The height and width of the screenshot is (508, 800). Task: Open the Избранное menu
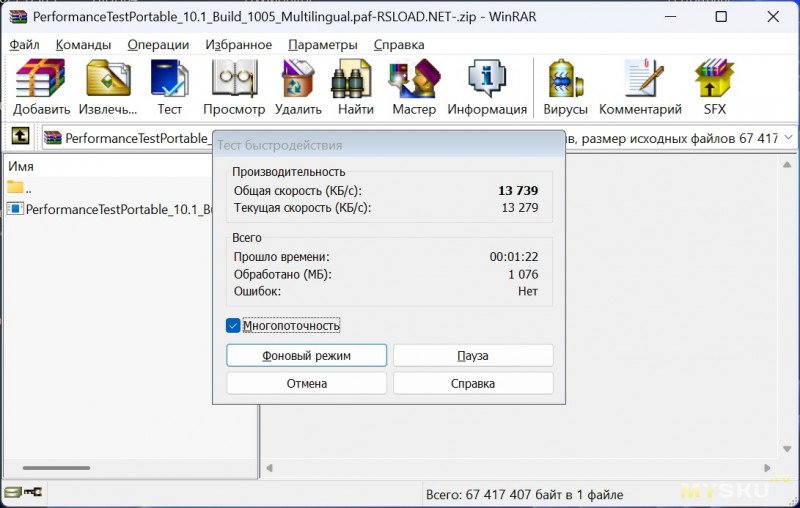tap(239, 45)
